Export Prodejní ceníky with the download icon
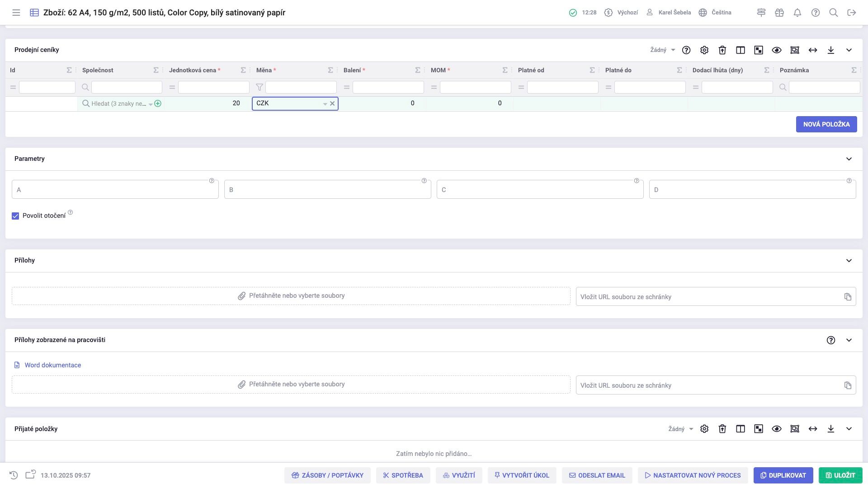 pyautogui.click(x=831, y=50)
